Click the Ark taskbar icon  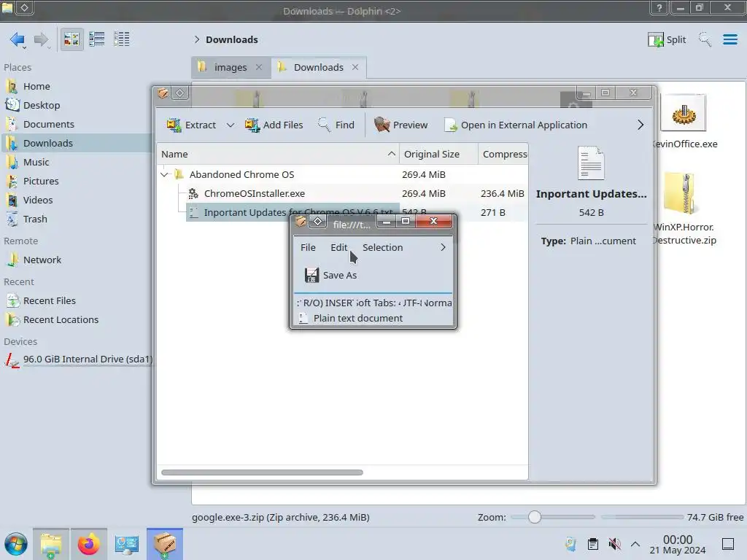click(x=165, y=544)
